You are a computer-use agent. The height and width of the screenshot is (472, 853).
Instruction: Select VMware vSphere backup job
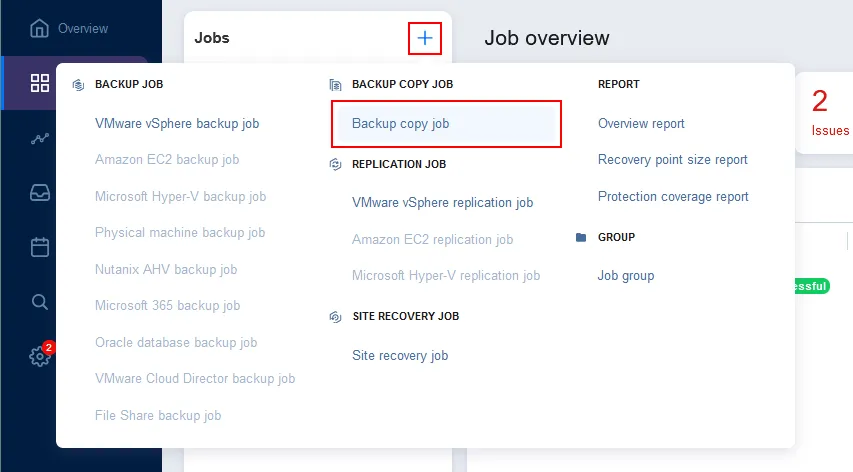177,124
